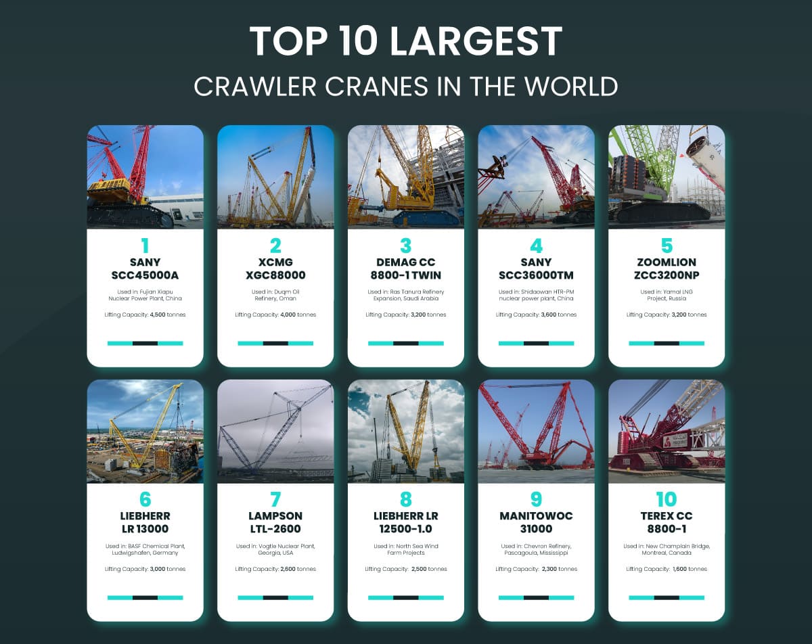812x644 pixels.
Task: Click the Demag CC 8800-1 Twin photo
Action: tap(405, 177)
